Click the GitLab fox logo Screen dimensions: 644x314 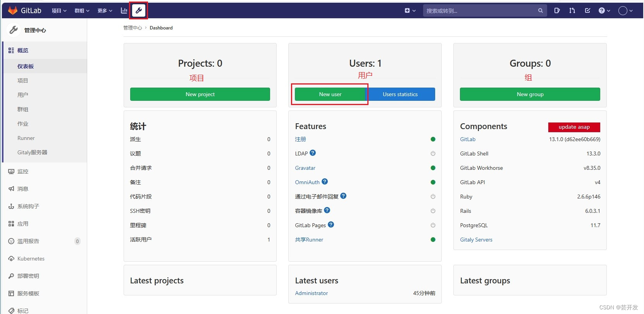pos(13,10)
